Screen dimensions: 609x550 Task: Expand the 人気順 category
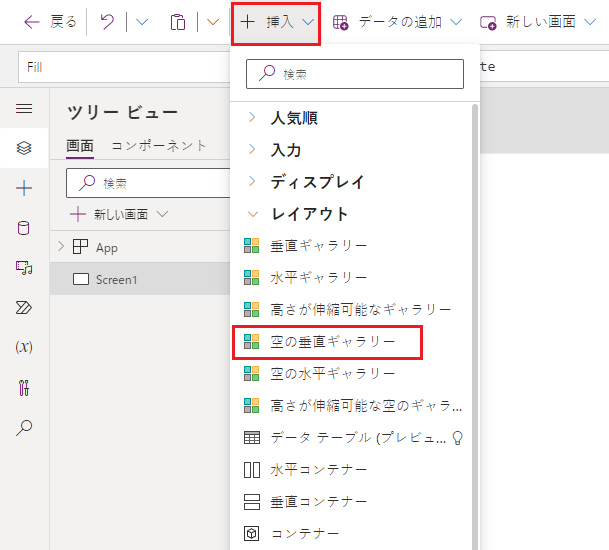(295, 118)
